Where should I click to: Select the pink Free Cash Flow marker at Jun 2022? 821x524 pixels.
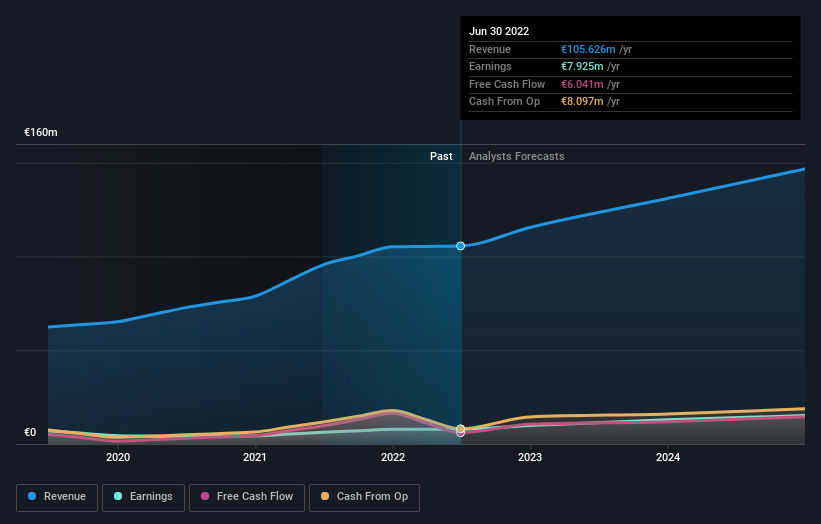click(460, 433)
